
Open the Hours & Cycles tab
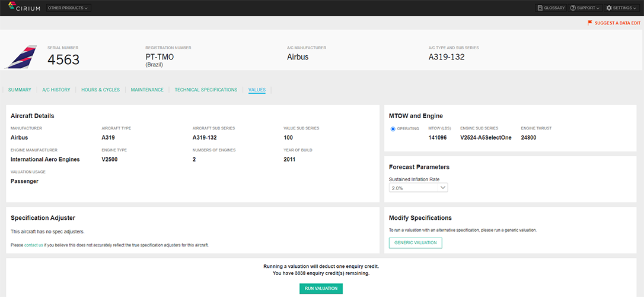point(101,90)
